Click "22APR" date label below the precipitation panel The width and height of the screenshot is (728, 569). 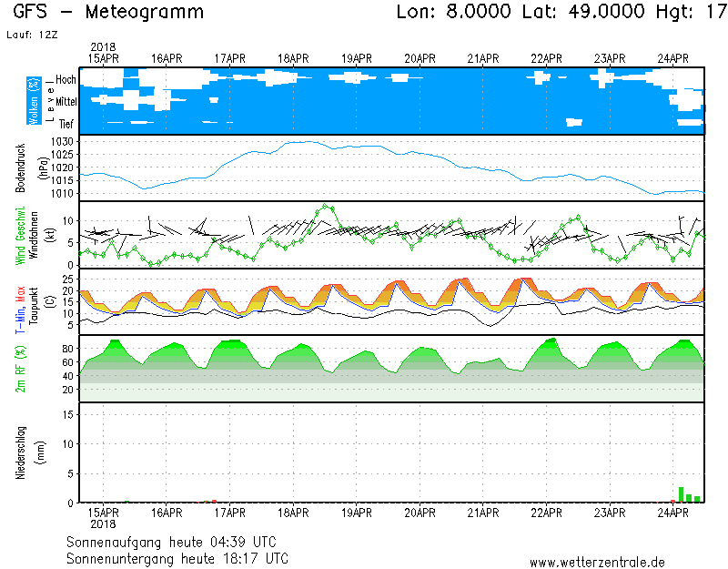[x=547, y=513]
